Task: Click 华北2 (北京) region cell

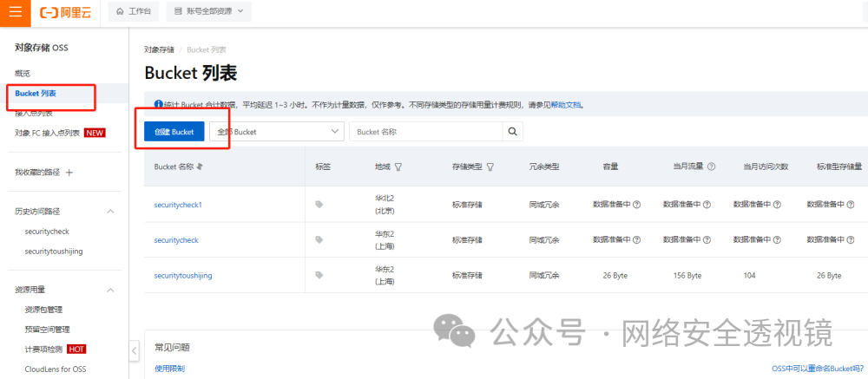Action: tap(385, 205)
